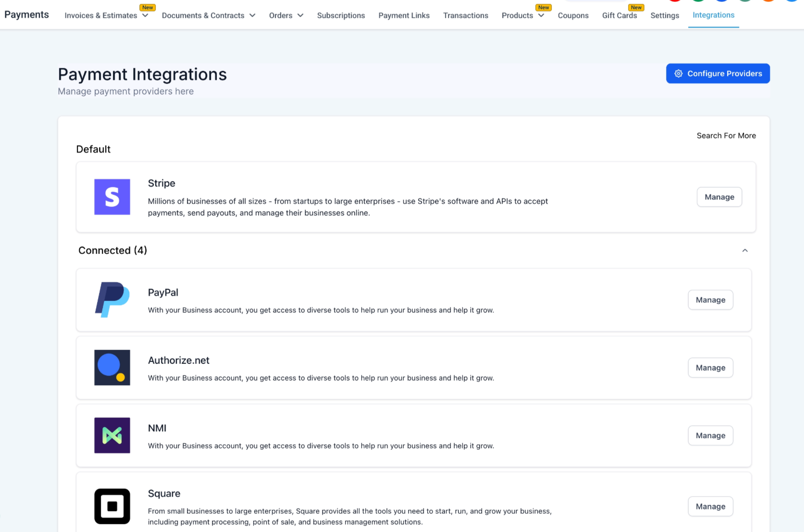Viewport: 804px width, 532px height.
Task: Select the Gift Cards tab
Action: click(x=619, y=15)
